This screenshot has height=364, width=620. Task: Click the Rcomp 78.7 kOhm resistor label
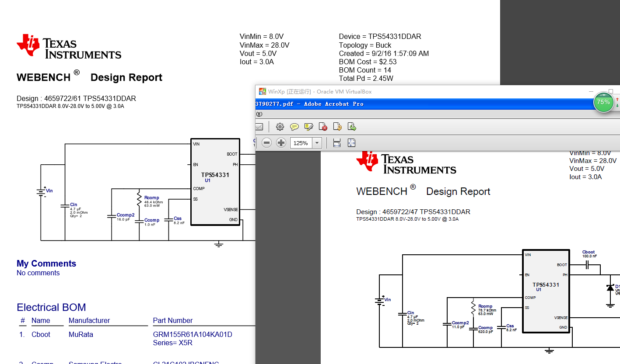(487, 310)
